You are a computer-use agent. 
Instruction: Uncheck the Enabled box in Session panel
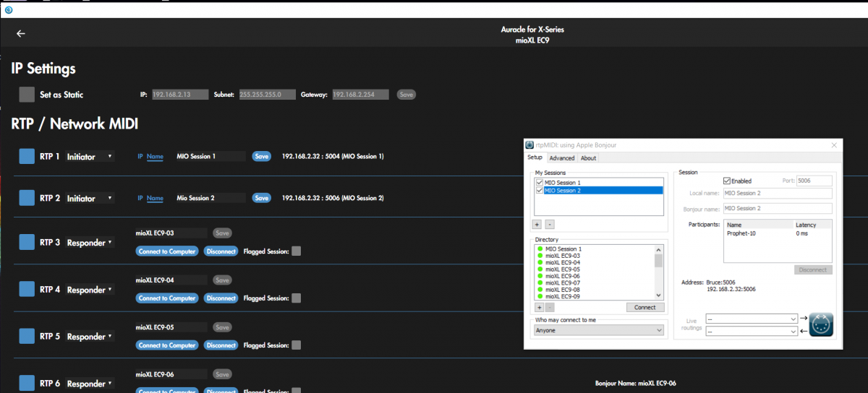point(727,181)
